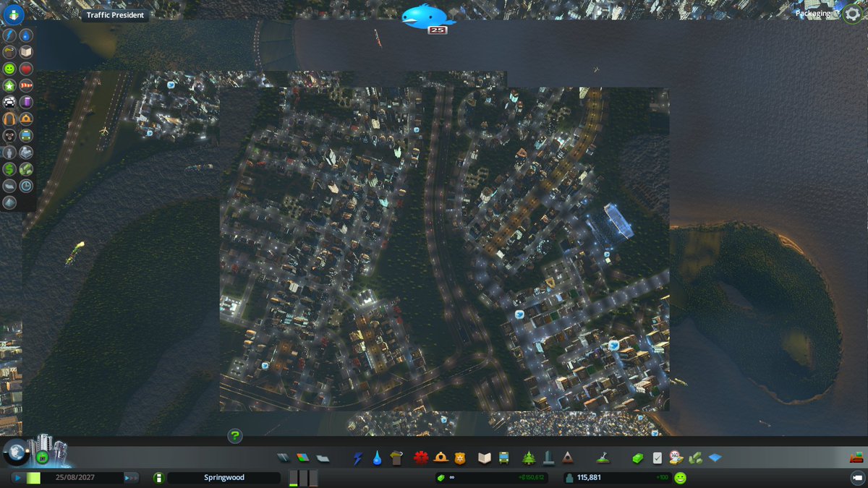Open the City Policies panel

[x=676, y=458]
